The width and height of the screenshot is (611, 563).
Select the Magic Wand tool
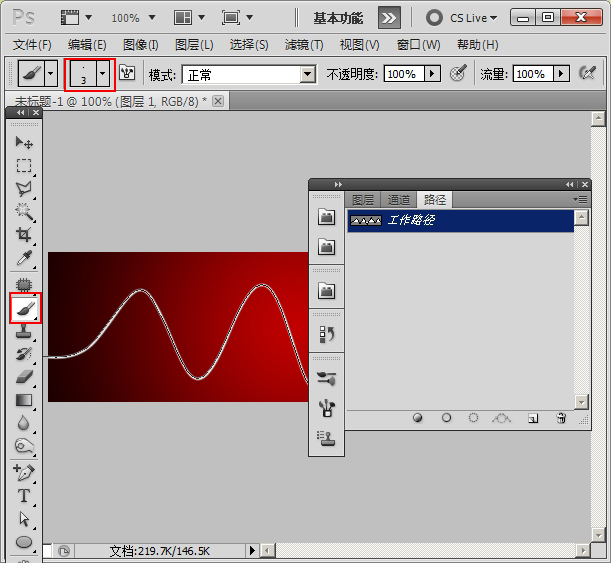24,212
